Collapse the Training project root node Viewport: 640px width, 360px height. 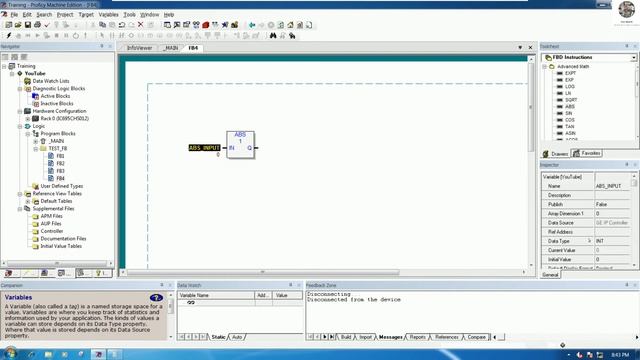coord(4,66)
